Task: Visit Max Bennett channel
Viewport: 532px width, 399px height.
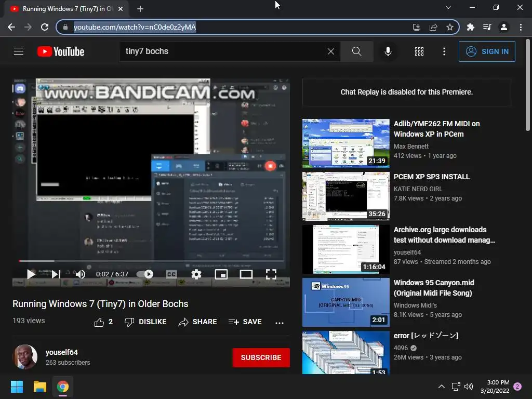Action: click(x=411, y=146)
